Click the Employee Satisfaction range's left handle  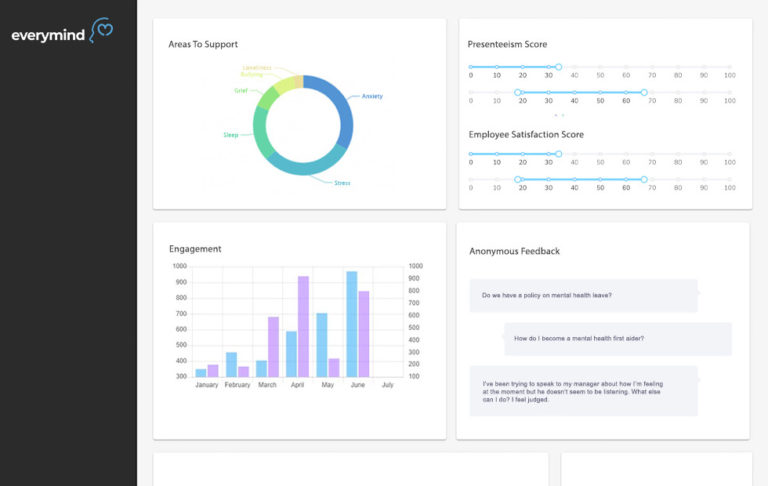click(518, 180)
